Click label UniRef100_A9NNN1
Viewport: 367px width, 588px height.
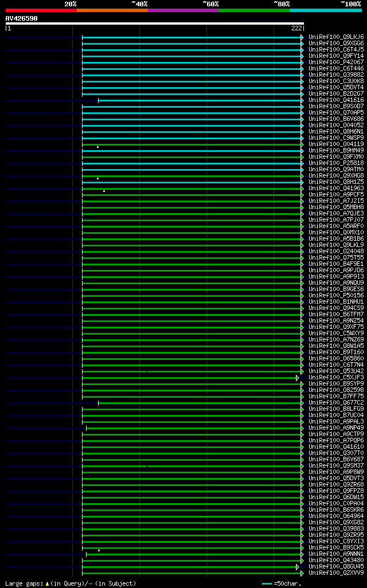336,554
